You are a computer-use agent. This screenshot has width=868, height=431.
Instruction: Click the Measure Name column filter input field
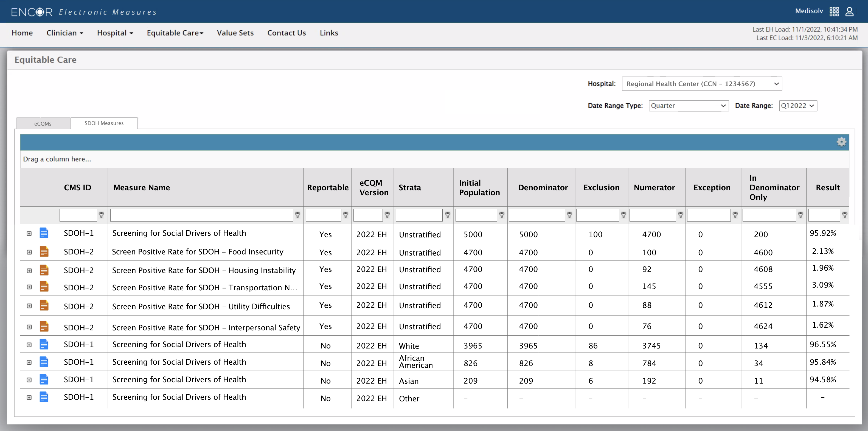point(202,214)
